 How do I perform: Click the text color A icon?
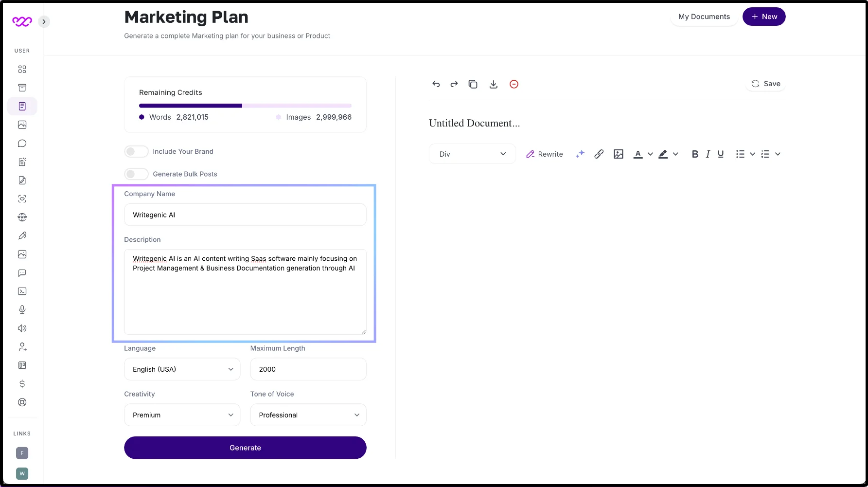click(x=638, y=154)
